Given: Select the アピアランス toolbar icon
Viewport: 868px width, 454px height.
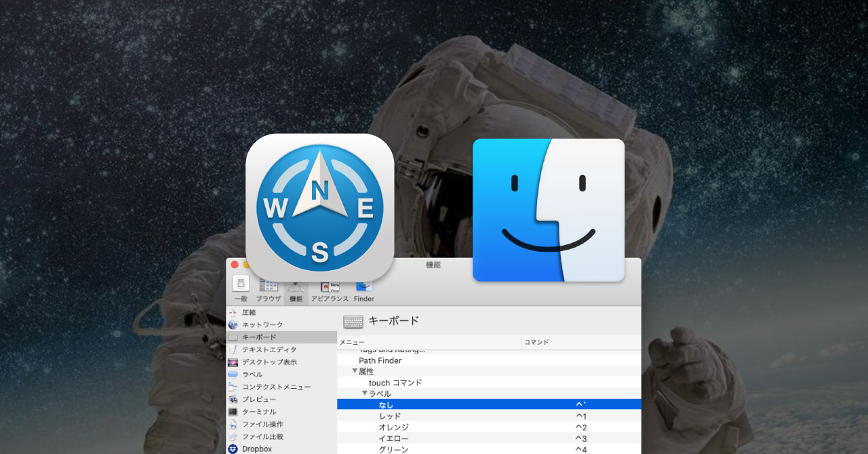Looking at the screenshot, I should pos(330,290).
